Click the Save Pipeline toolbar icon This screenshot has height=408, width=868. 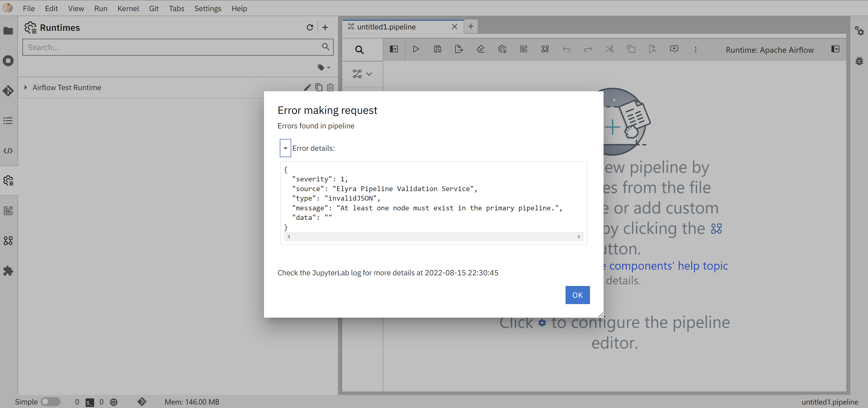[437, 49]
